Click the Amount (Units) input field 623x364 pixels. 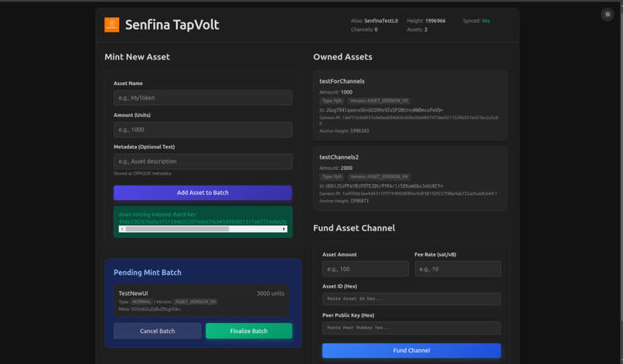tap(203, 130)
